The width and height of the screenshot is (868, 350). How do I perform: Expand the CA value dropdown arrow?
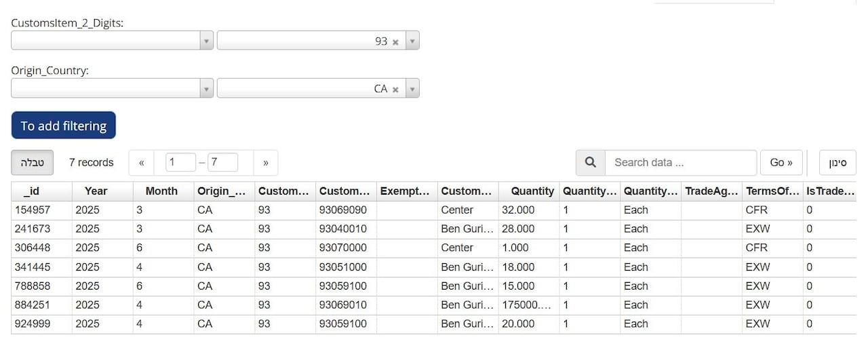coord(412,89)
